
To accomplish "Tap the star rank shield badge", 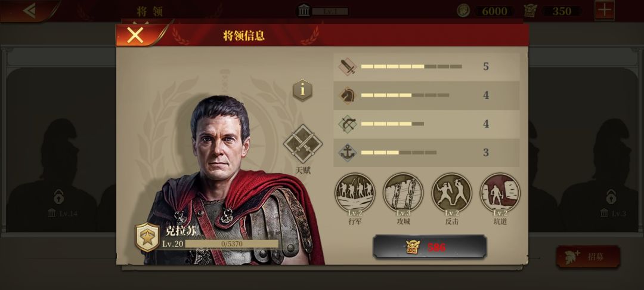I will pos(147,237).
